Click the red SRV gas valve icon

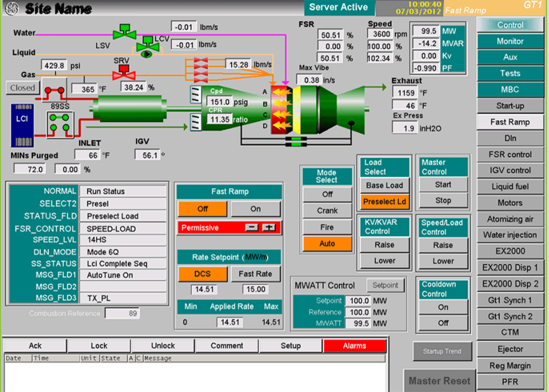point(123,73)
